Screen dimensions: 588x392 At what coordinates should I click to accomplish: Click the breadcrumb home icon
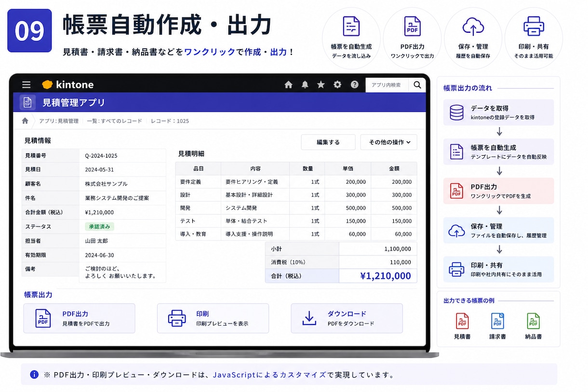pos(25,121)
